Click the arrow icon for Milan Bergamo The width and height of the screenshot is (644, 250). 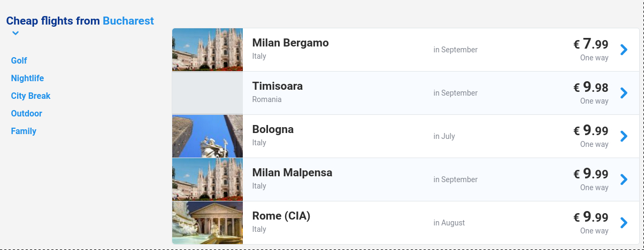pos(624,50)
